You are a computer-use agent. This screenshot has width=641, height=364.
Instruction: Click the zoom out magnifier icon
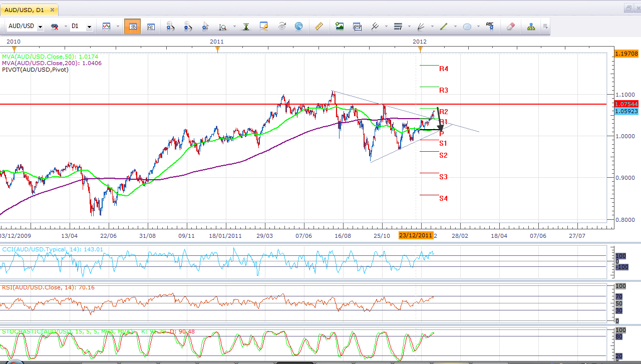188,27
